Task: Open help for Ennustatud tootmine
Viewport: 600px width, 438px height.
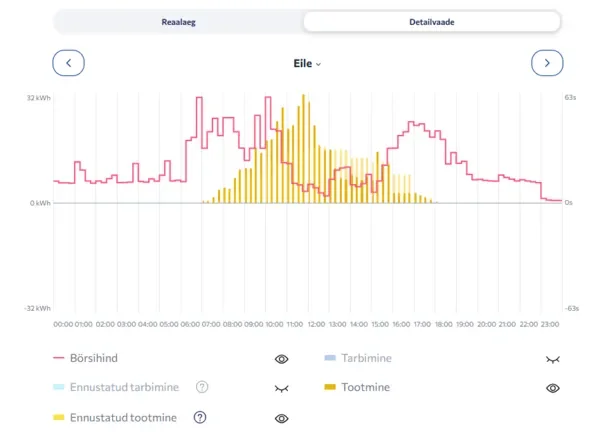Action: pos(200,417)
